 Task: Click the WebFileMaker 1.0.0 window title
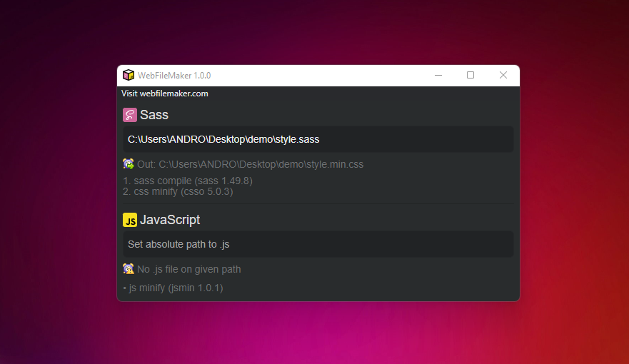(174, 76)
